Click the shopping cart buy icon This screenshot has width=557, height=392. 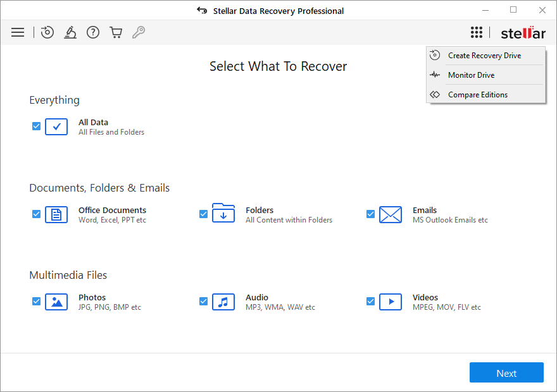(x=116, y=32)
